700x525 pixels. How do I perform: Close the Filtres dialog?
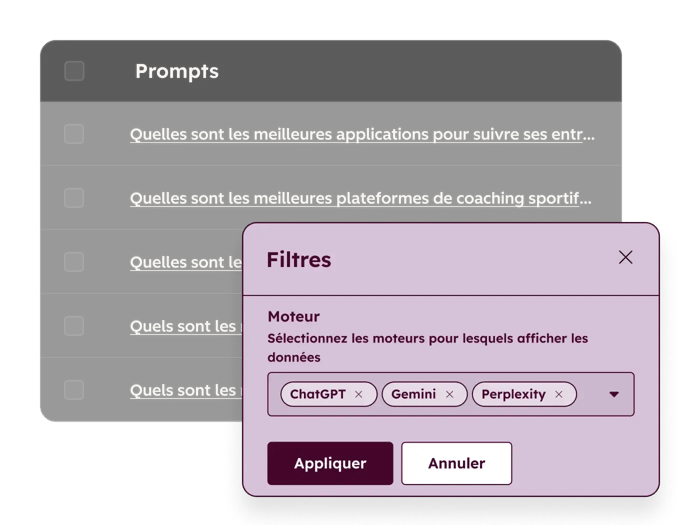click(626, 257)
